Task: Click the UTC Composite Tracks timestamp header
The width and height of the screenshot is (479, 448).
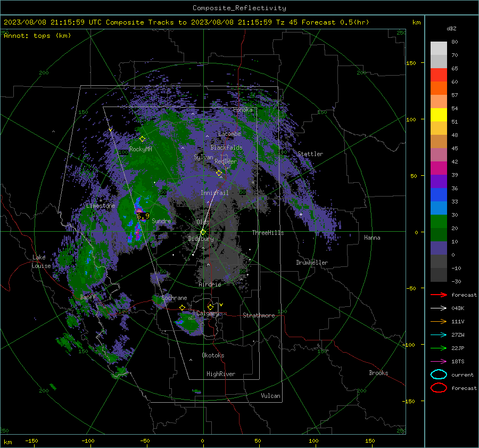Action: click(x=186, y=22)
